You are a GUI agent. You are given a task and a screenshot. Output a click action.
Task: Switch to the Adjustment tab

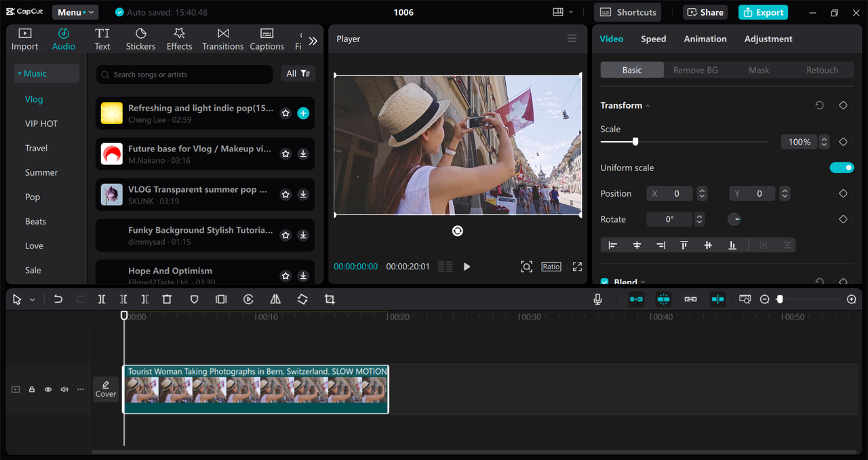[768, 39]
